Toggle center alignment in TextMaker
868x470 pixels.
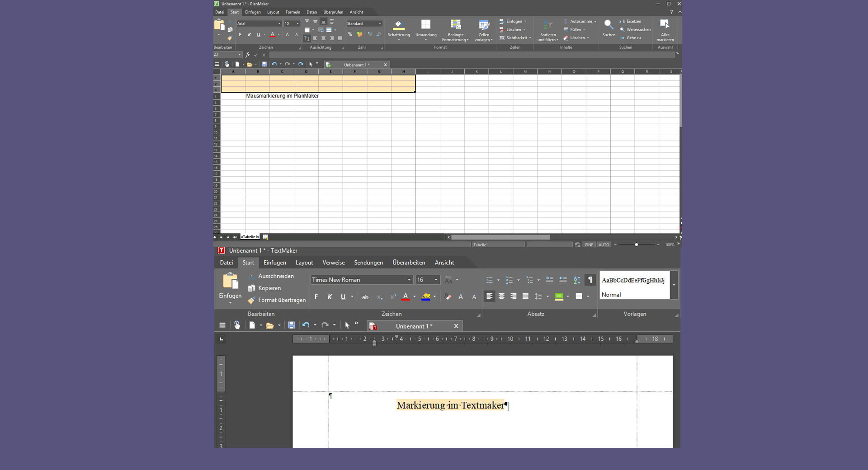(501, 296)
